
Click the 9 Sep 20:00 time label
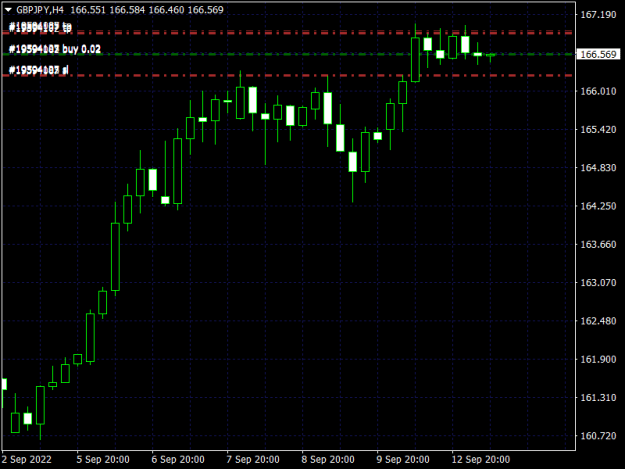(403, 459)
